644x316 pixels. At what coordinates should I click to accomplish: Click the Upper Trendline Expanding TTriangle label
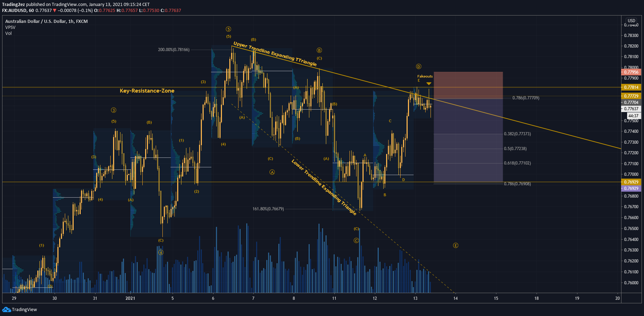[275, 54]
